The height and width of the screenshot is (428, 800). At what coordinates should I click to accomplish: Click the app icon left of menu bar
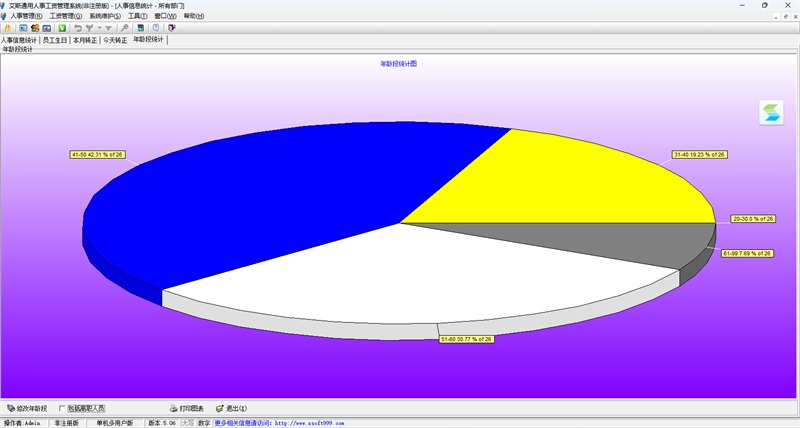click(x=4, y=16)
